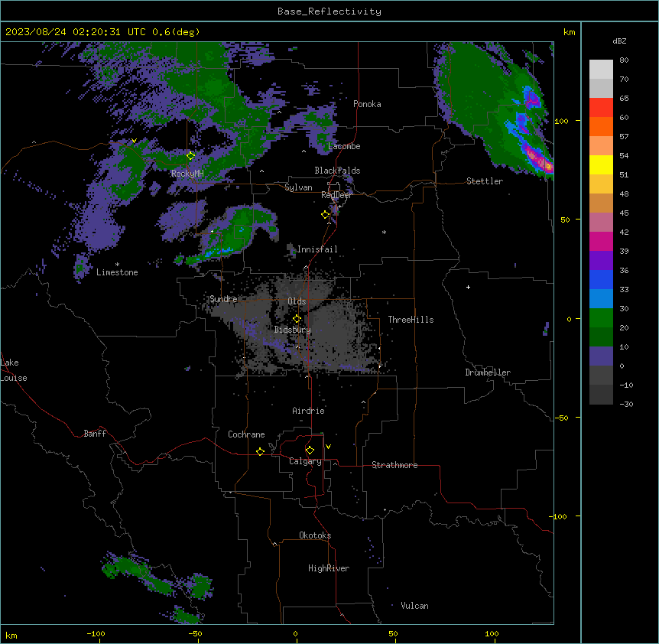Select the yellow diamond marker above Calgary label

click(310, 450)
